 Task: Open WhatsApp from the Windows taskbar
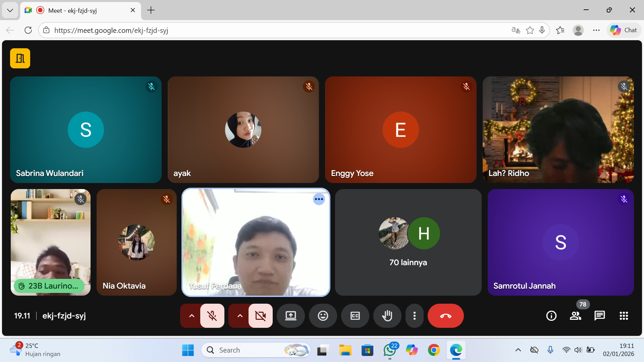389,350
